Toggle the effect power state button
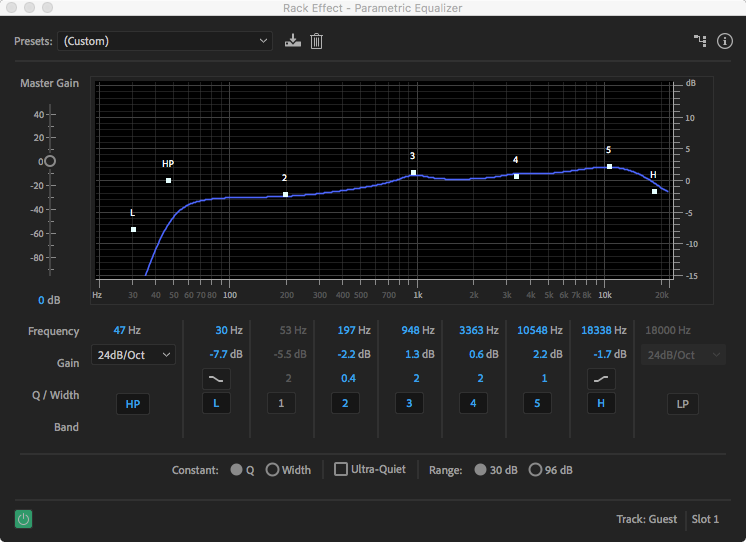Screen dimensions: 746x542 23,519
